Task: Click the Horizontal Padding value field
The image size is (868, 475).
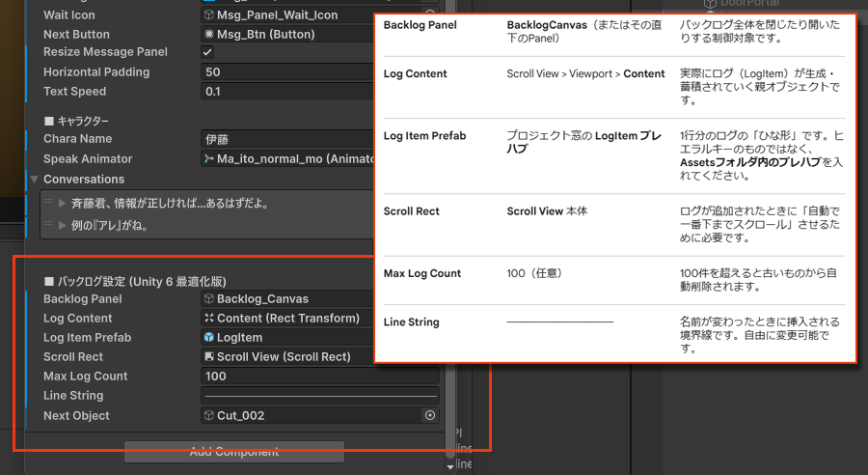Action: click(287, 72)
